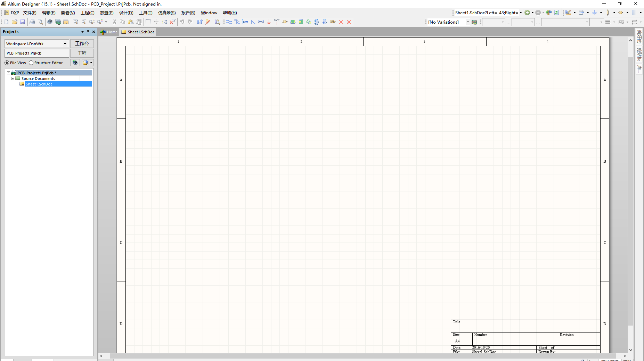Close the Projects panel
The width and height of the screenshot is (644, 361).
pyautogui.click(x=93, y=32)
